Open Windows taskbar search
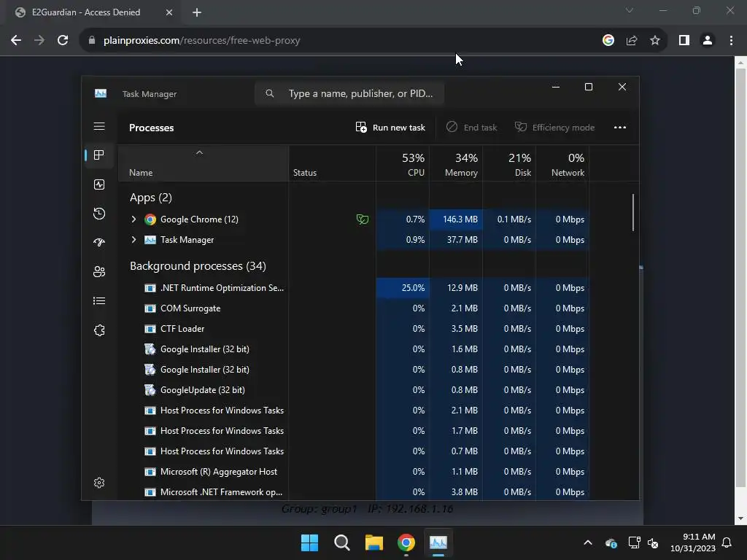Viewport: 747px width, 560px height. point(341,542)
